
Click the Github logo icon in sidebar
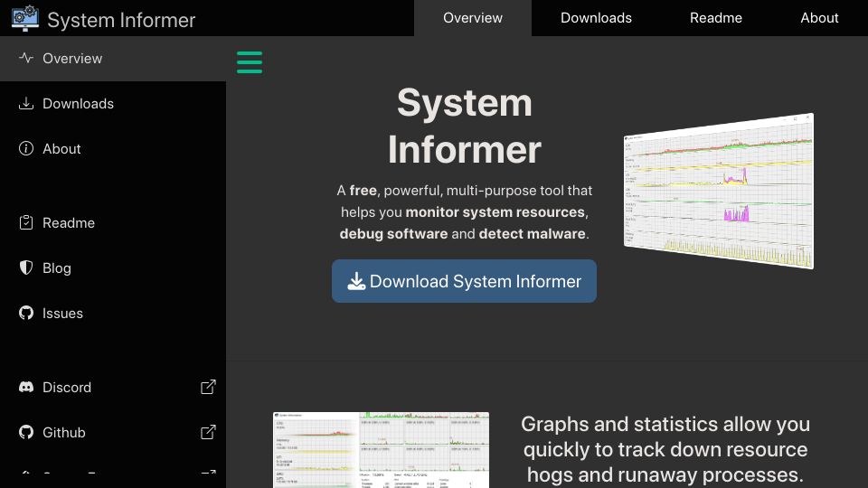[x=26, y=432]
